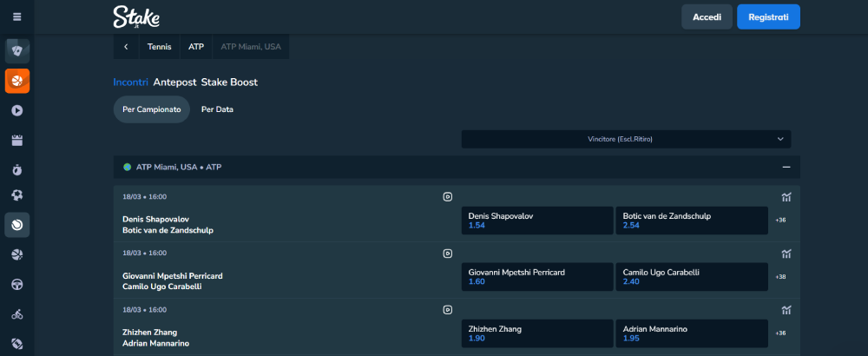Select the cycling sidebar icon

pyautogui.click(x=17, y=314)
